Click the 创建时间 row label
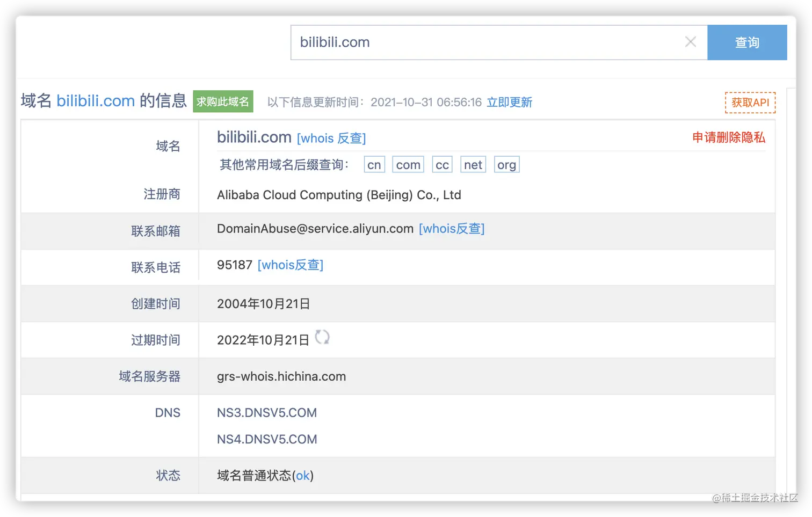This screenshot has width=812, height=517. tap(156, 304)
